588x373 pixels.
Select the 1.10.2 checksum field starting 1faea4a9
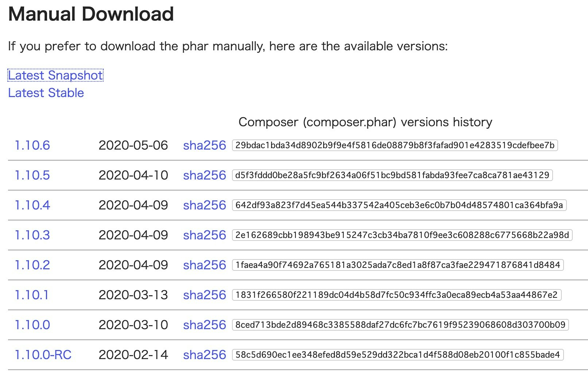tap(398, 265)
